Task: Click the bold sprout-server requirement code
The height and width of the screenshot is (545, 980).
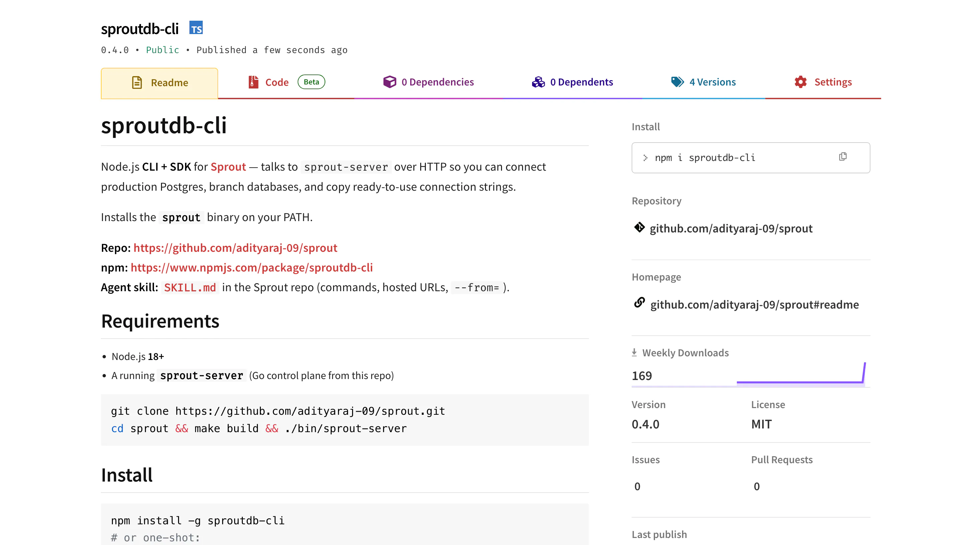Action: (201, 376)
